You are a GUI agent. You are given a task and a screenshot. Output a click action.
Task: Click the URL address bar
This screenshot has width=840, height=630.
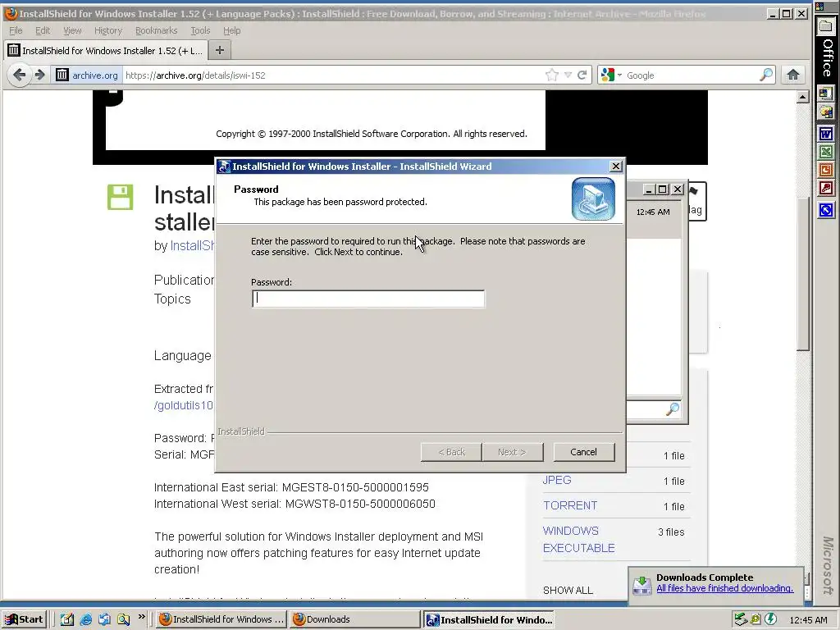332,75
